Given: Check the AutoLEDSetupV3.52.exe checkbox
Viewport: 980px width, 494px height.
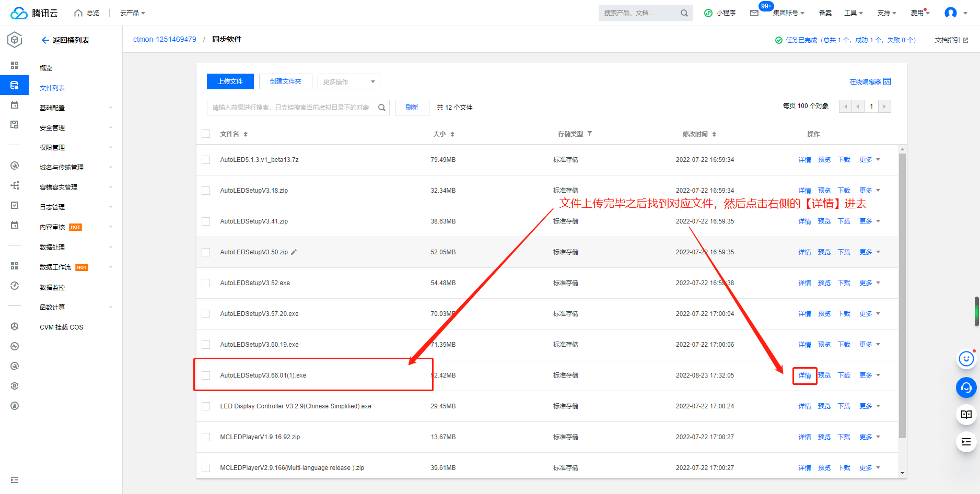Looking at the screenshot, I should click(x=206, y=283).
